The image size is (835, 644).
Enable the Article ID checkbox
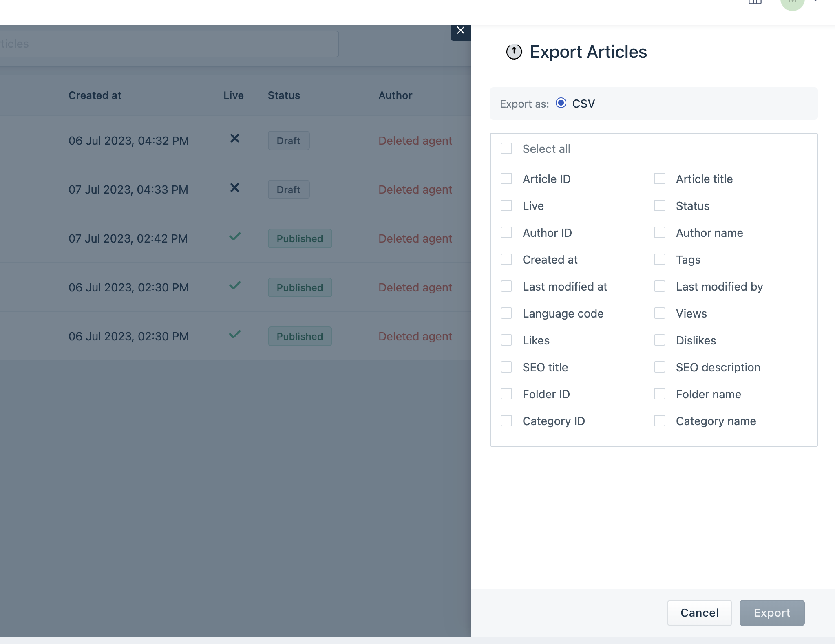(506, 179)
